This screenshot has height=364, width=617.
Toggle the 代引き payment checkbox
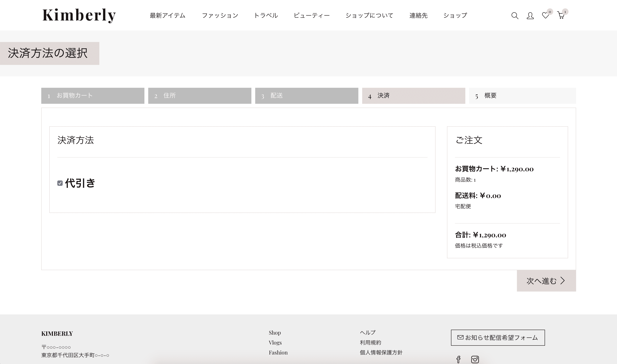tap(60, 183)
